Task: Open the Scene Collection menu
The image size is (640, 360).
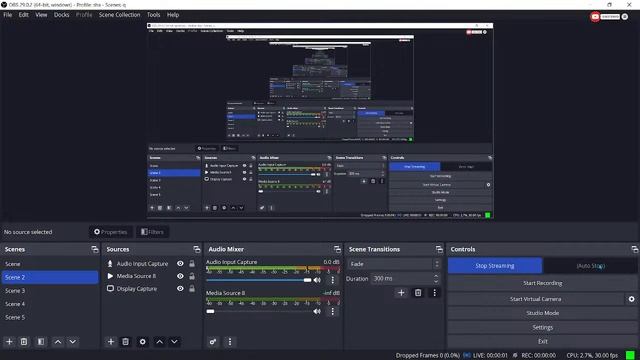Action: [120, 15]
